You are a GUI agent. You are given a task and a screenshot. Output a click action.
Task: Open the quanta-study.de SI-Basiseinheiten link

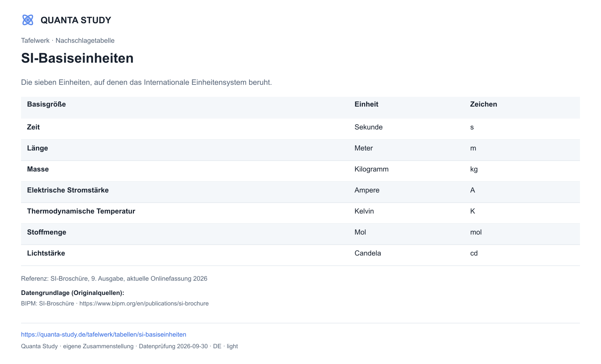(x=104, y=334)
